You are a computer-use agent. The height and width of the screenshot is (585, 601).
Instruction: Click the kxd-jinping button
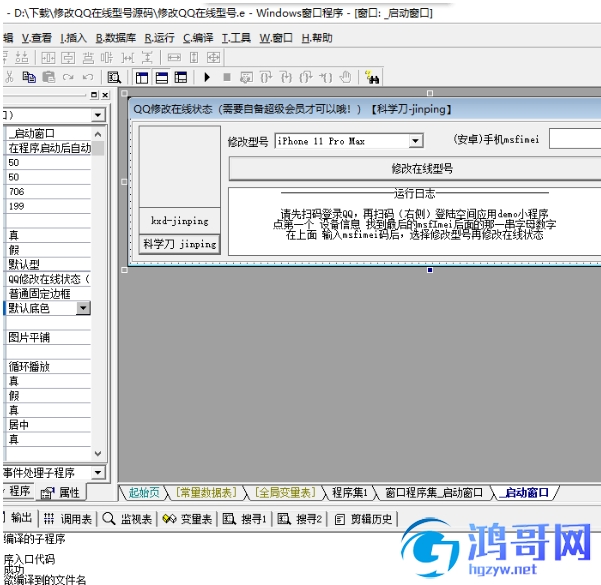[180, 220]
